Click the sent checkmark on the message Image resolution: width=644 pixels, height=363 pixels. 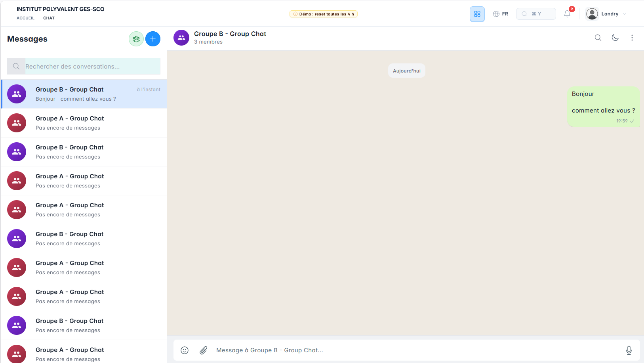point(632,121)
